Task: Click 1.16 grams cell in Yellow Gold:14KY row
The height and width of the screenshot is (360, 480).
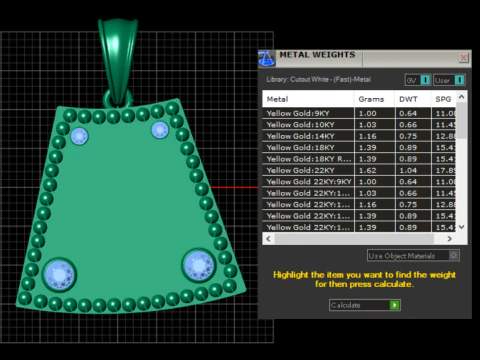Action: coord(375,136)
